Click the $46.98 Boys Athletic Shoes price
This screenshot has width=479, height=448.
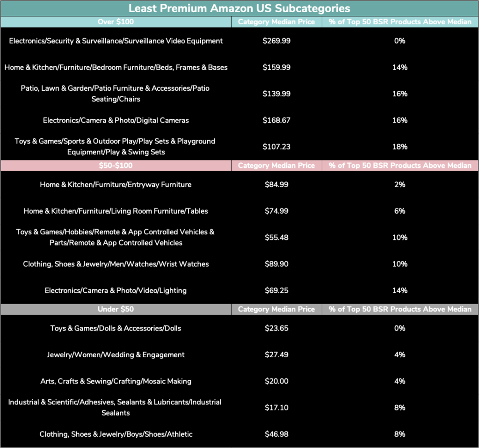276,434
